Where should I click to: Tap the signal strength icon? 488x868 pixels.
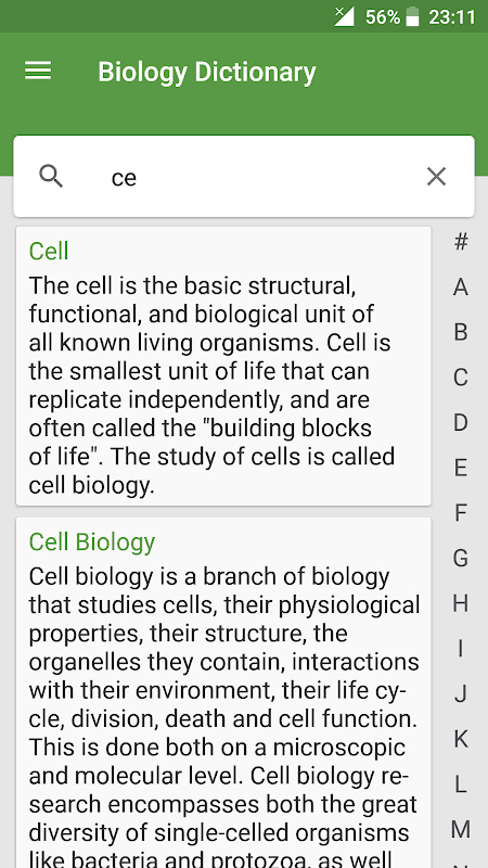pos(344,16)
